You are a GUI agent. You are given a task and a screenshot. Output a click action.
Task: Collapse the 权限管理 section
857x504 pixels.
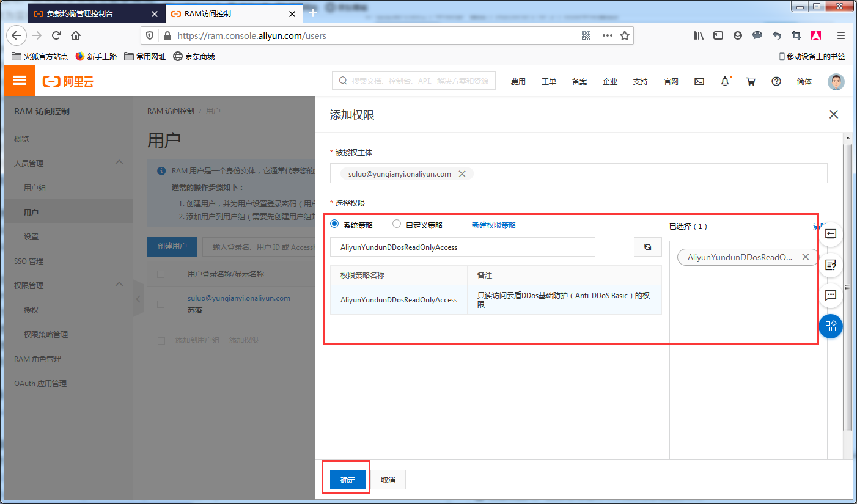click(x=120, y=285)
